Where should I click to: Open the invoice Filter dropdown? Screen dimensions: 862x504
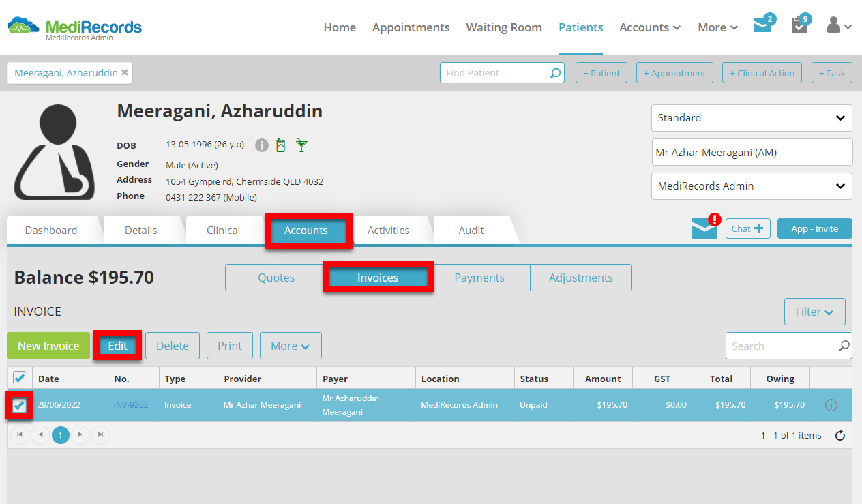click(x=815, y=312)
